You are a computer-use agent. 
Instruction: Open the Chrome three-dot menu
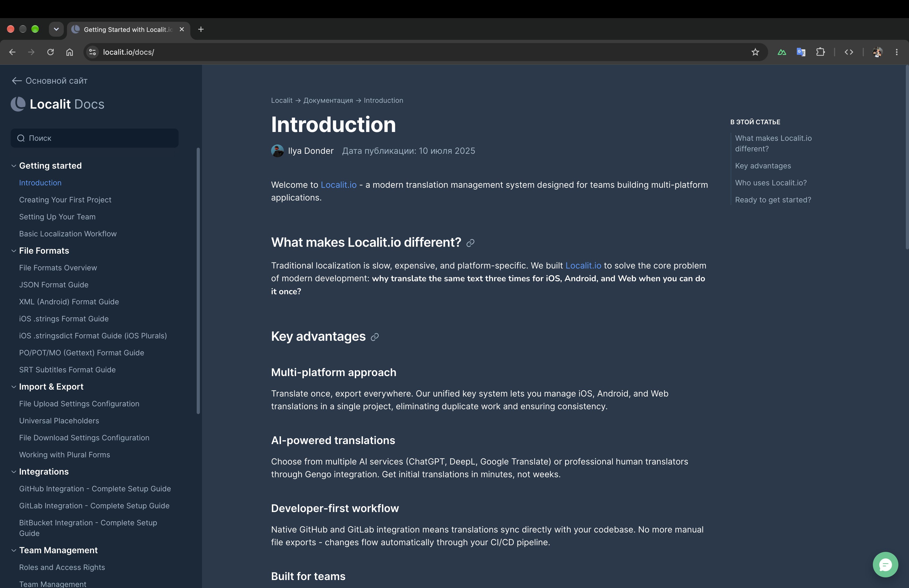point(897,52)
